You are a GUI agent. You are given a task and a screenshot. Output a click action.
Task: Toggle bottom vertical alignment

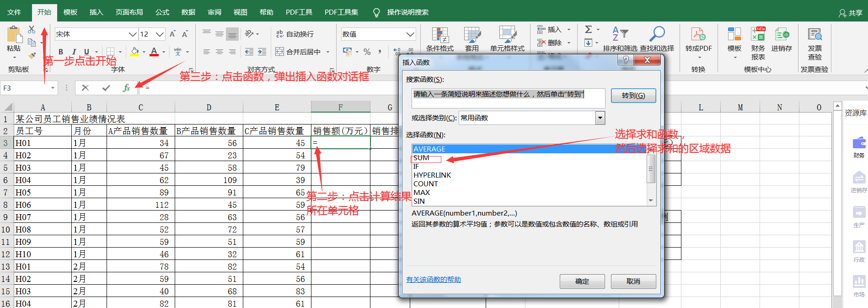click(232, 34)
